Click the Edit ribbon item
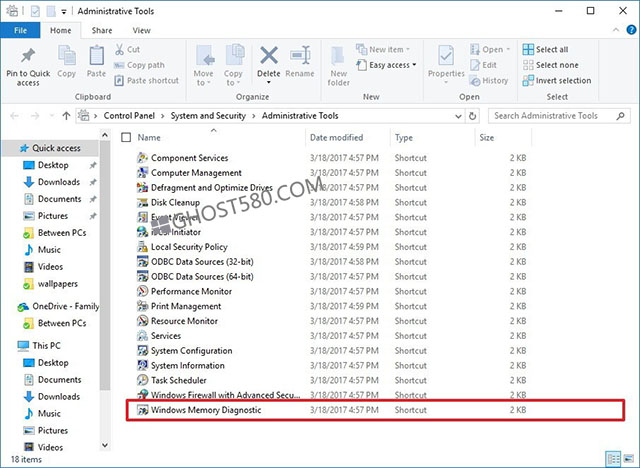The image size is (640, 468). pyautogui.click(x=483, y=65)
